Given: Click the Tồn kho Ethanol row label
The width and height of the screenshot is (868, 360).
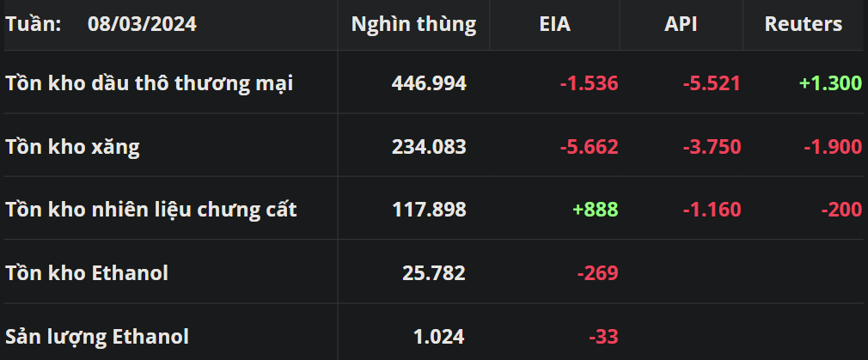Looking at the screenshot, I should point(87,273).
